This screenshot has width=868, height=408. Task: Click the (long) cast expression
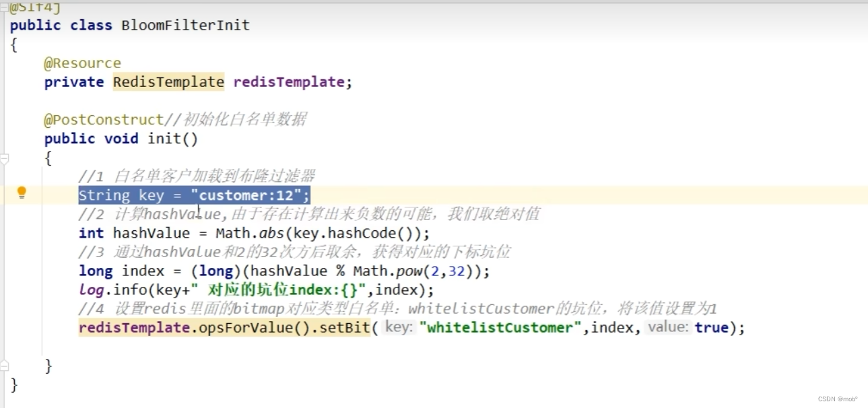pyautogui.click(x=215, y=271)
